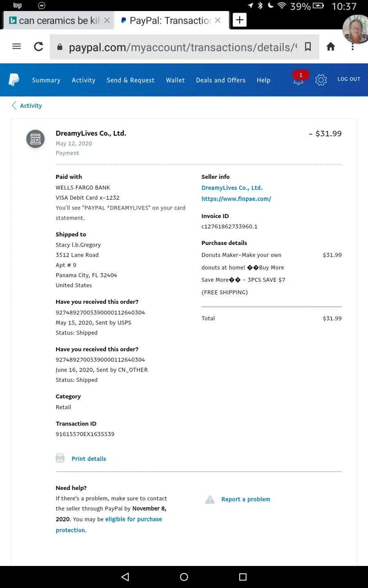
Task: Click the DreamyLives Co., Ltd. header title
Action: coord(91,133)
